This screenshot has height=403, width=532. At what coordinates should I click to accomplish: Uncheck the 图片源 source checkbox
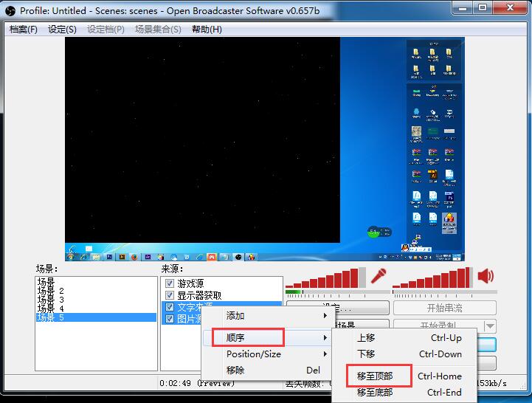170,318
